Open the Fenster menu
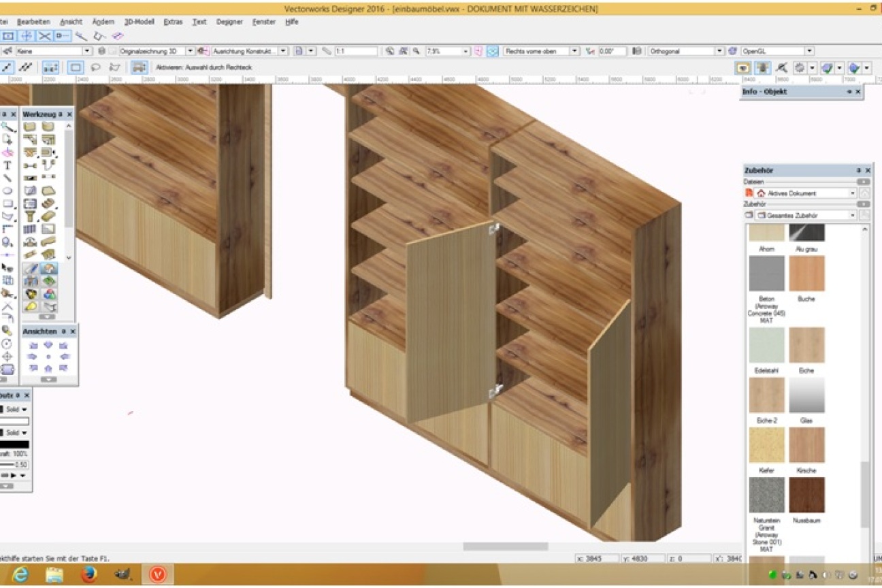The height and width of the screenshot is (588, 882). pyautogui.click(x=263, y=22)
